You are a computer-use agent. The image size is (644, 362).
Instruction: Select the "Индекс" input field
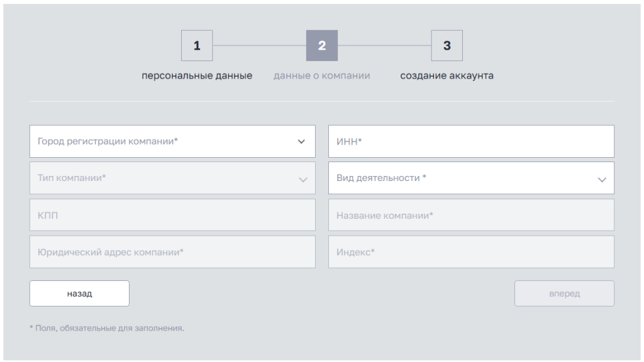click(x=471, y=252)
